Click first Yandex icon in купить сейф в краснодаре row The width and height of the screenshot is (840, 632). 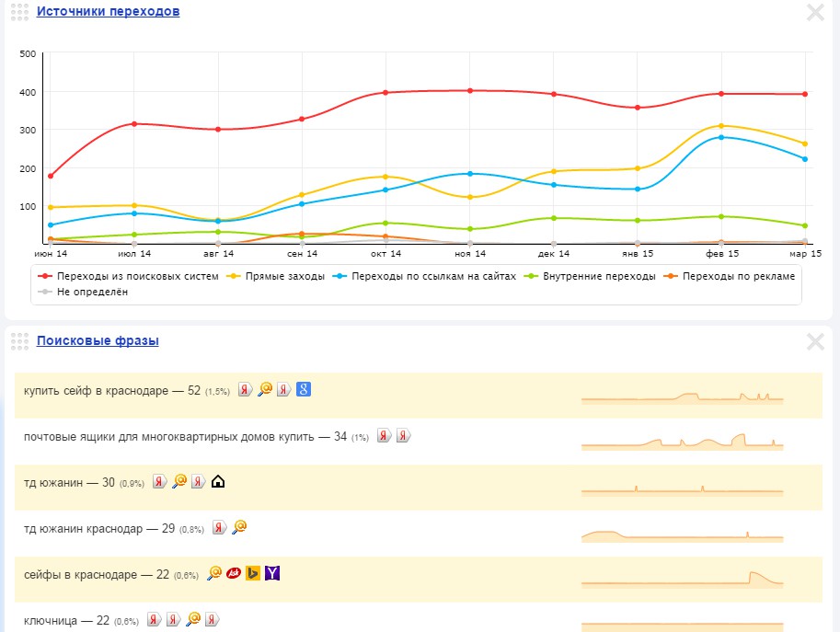[x=246, y=389]
